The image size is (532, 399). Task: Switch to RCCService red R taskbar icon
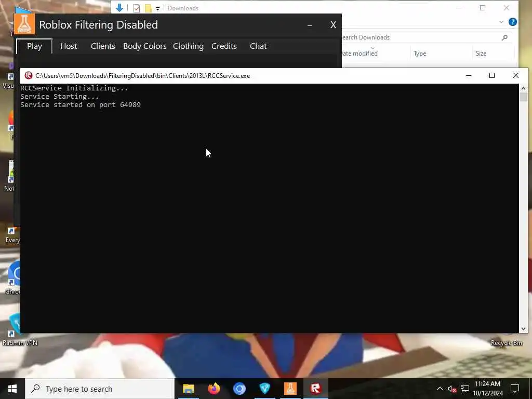pos(315,389)
